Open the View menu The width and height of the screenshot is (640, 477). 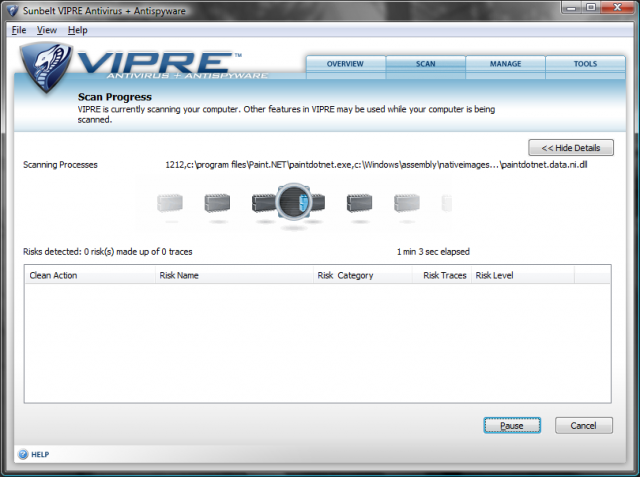[47, 30]
